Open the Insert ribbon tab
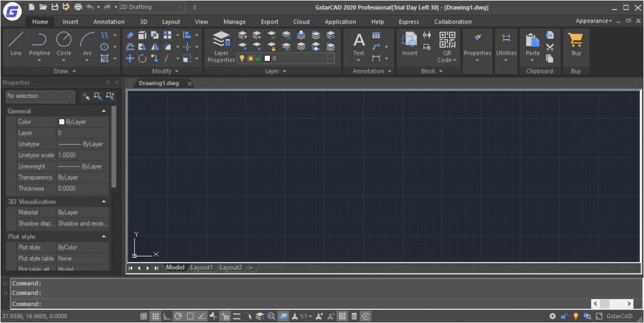 pos(71,22)
